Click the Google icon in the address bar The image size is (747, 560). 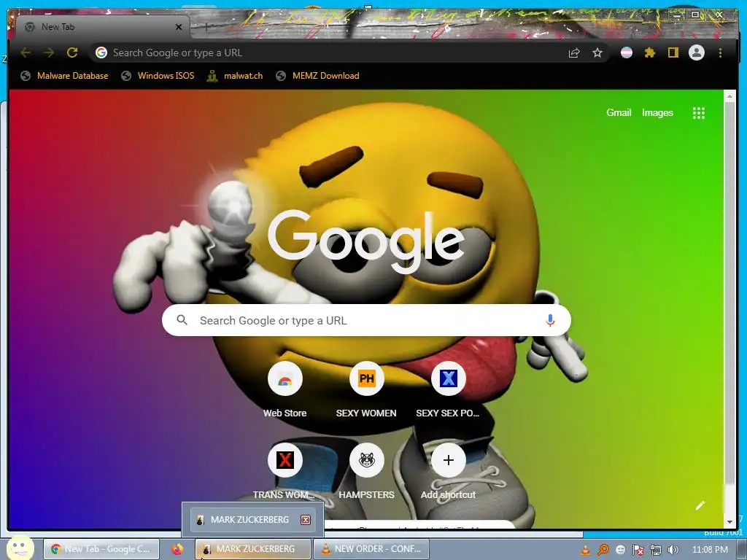point(101,52)
